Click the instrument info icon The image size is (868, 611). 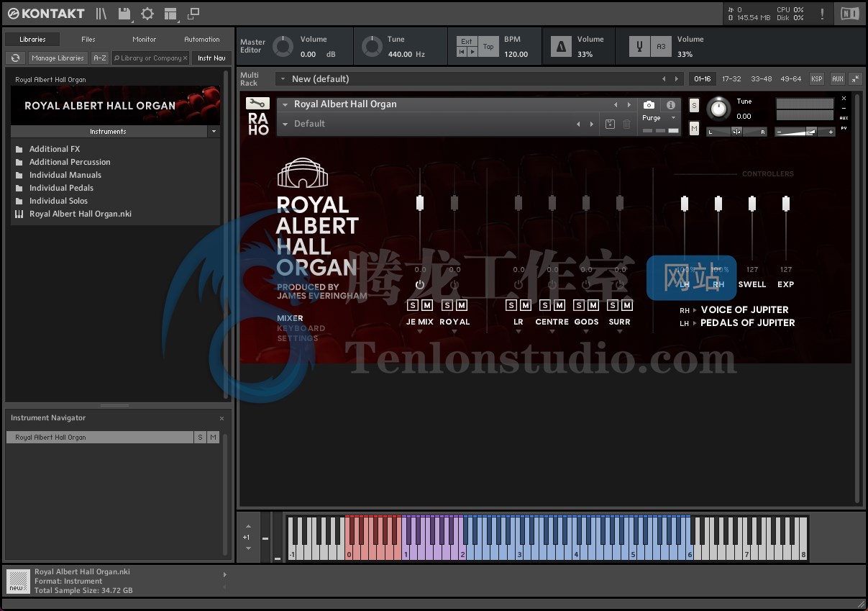[x=671, y=105]
